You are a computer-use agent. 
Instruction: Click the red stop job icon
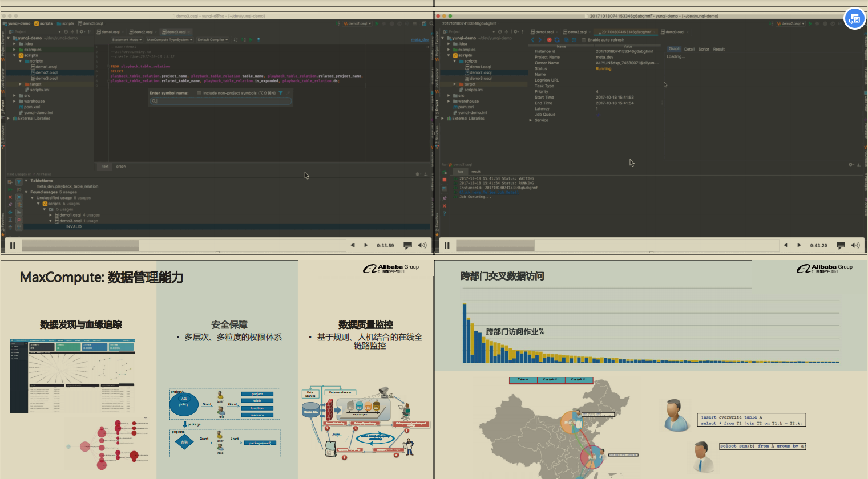click(550, 40)
